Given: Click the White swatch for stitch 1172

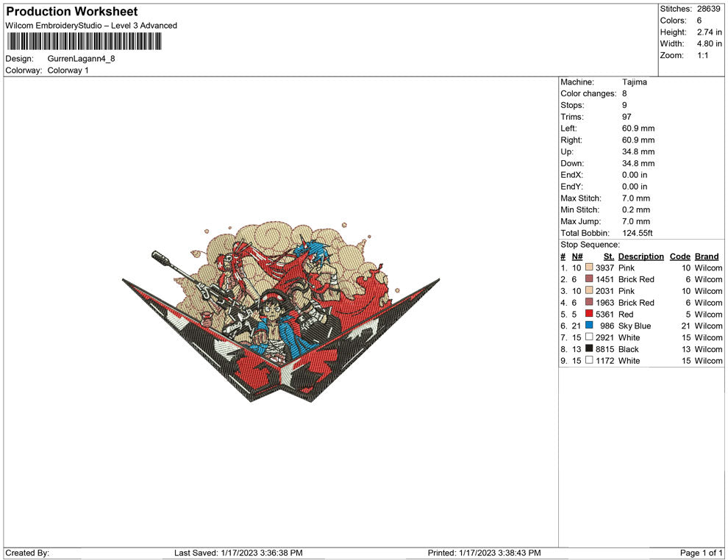Looking at the screenshot, I should click(x=589, y=360).
